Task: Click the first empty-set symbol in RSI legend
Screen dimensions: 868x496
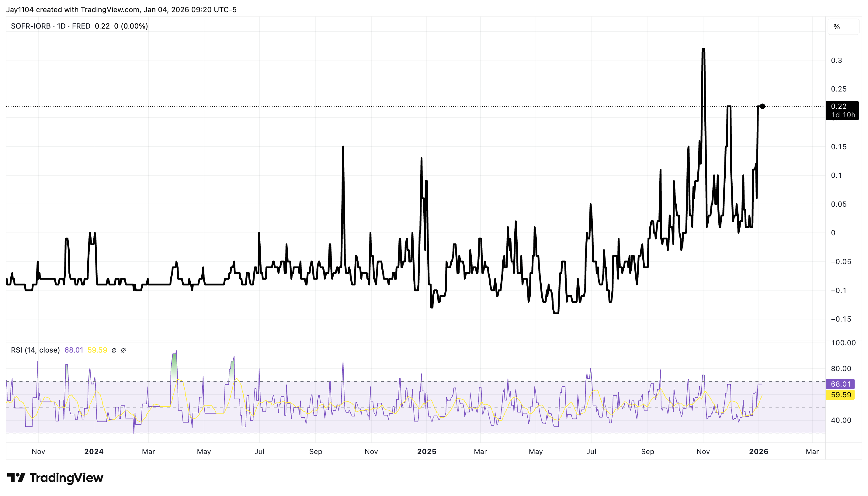Action: [114, 350]
